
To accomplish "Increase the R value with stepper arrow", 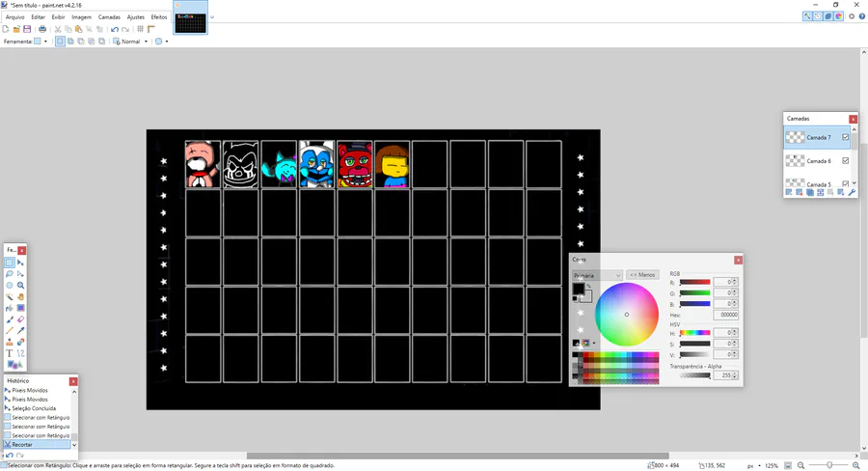I will point(735,281).
